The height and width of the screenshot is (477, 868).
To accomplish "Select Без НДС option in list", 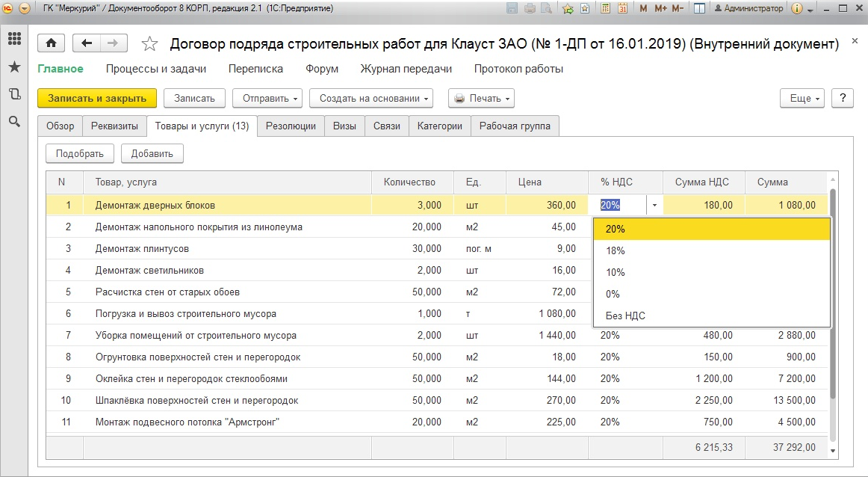I will [x=626, y=316].
